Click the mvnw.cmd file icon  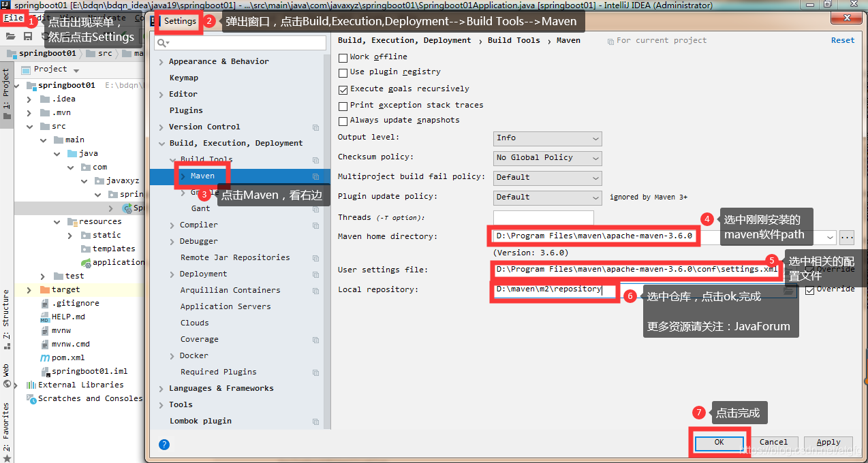(45, 344)
